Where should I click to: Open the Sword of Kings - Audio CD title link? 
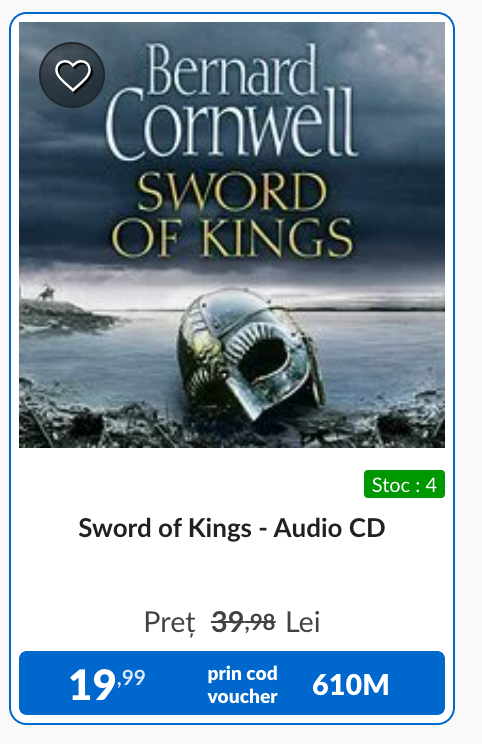pos(232,528)
